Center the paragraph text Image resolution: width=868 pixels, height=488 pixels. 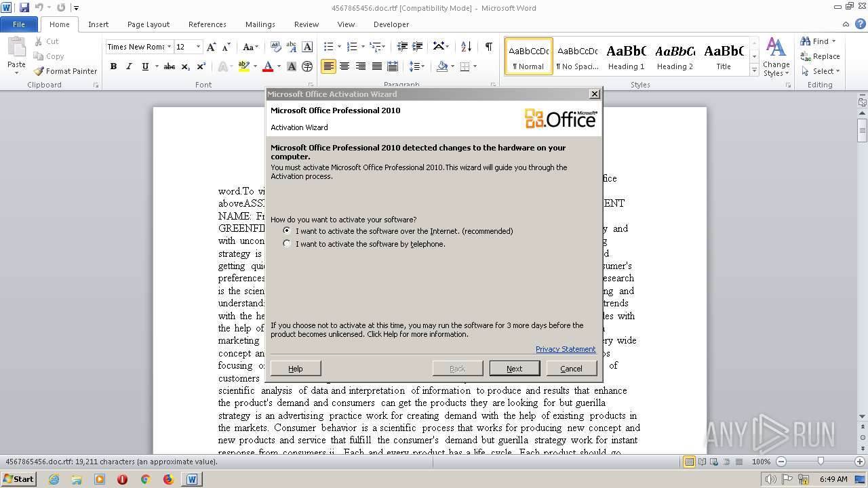pos(344,66)
